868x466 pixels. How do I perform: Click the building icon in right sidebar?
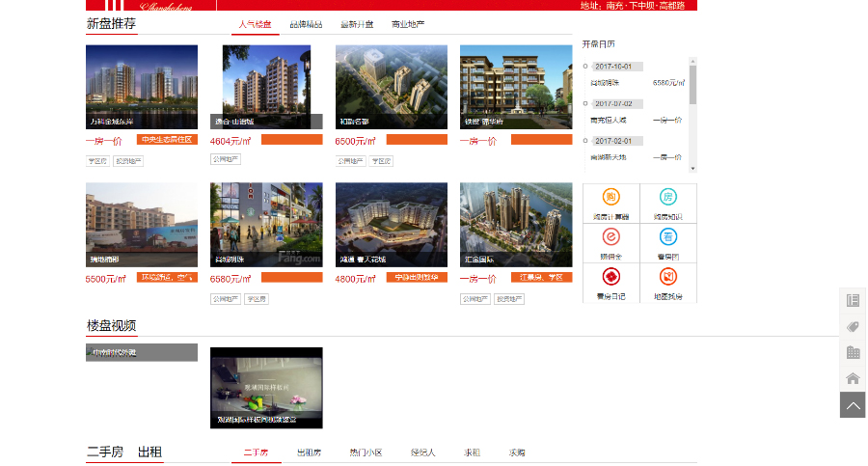coord(853,352)
